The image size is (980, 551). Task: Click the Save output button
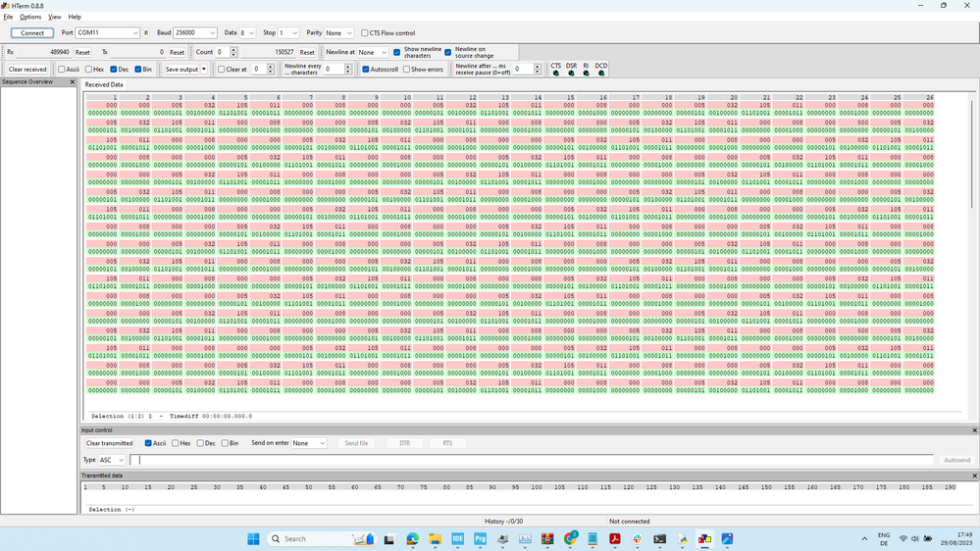[x=181, y=70]
